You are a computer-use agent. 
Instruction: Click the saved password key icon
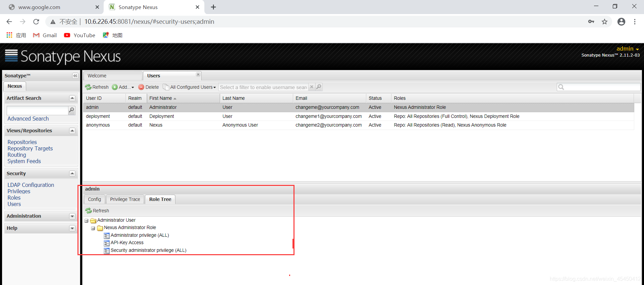click(x=591, y=21)
